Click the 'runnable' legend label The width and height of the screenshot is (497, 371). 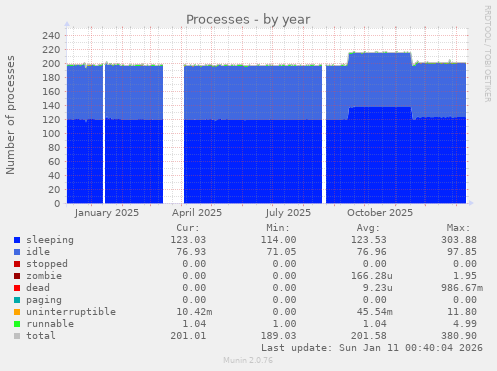coord(50,324)
